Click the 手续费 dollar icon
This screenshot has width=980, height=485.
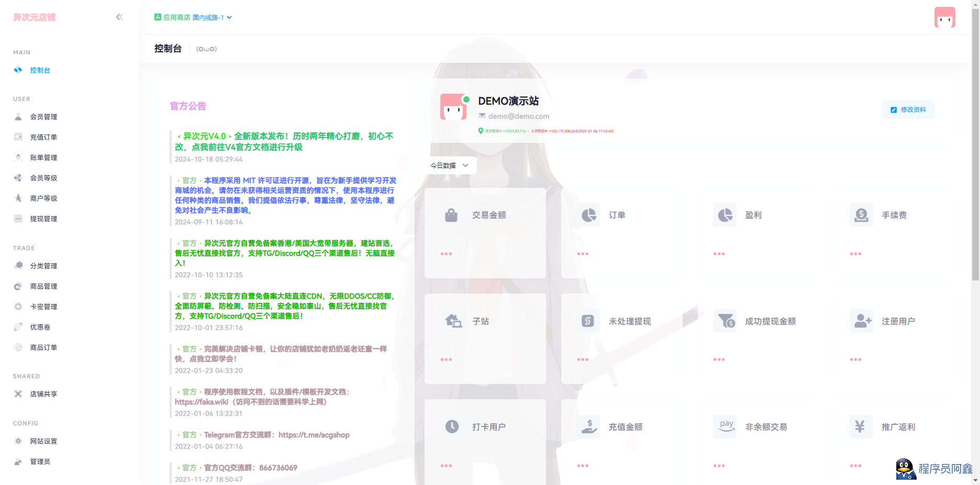(861, 215)
